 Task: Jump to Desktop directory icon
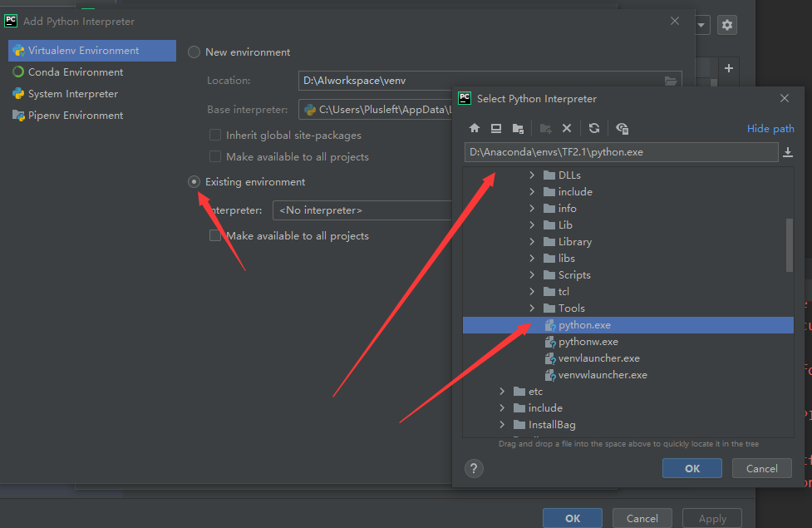click(x=496, y=129)
